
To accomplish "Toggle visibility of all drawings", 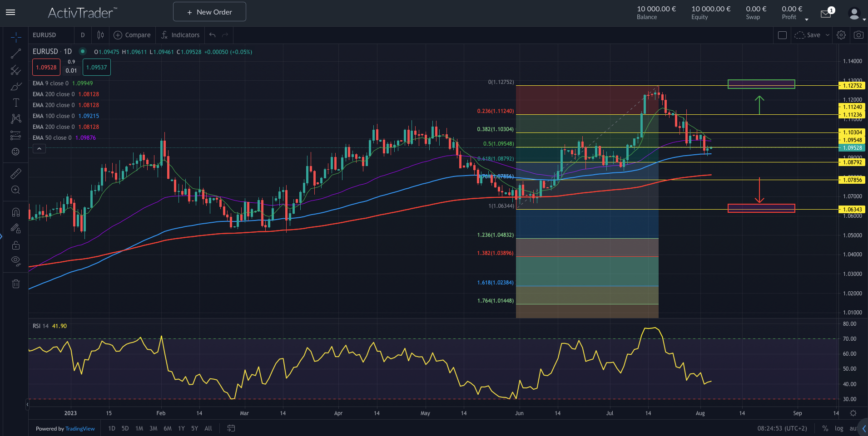I will click(16, 261).
